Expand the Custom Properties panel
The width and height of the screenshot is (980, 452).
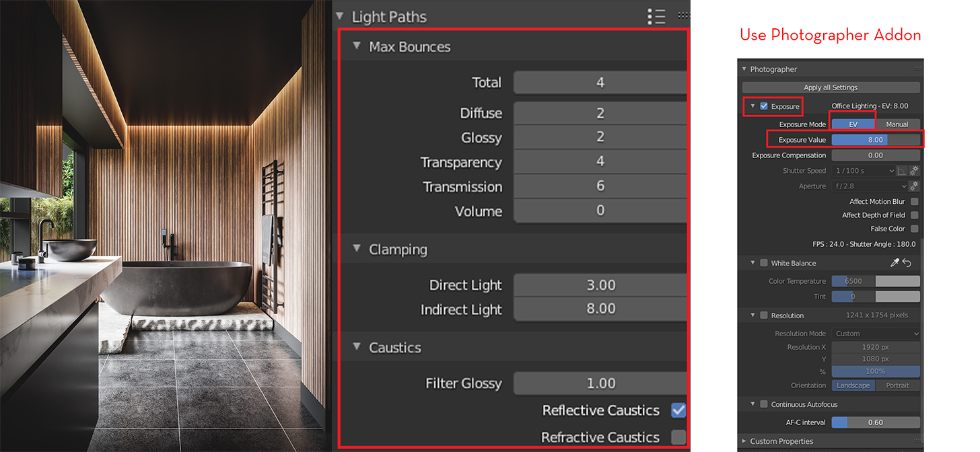coord(744,441)
